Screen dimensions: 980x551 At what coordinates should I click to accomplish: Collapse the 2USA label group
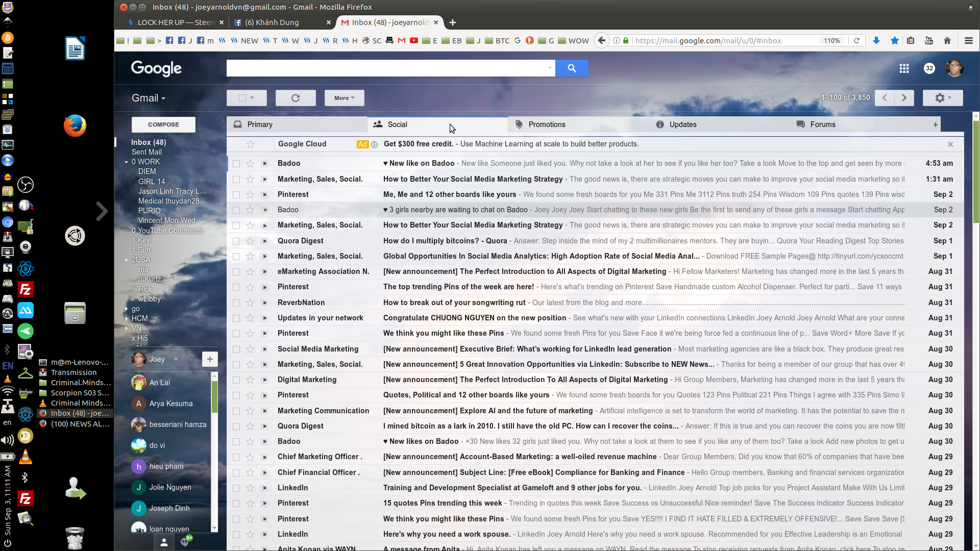(126, 260)
